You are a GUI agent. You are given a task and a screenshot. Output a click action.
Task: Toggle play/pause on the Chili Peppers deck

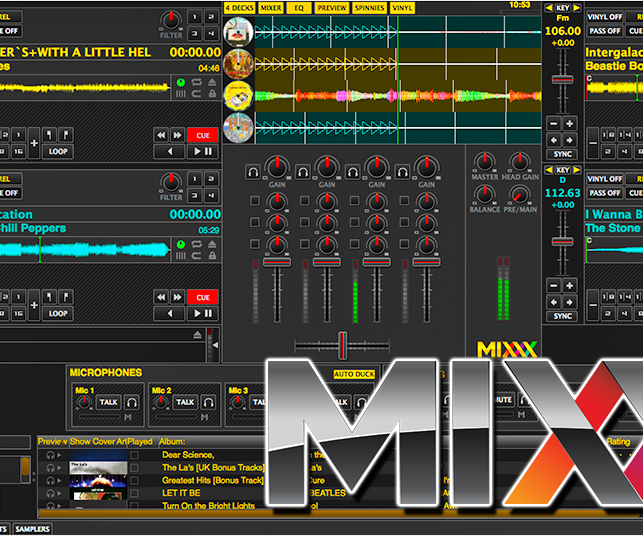(203, 314)
